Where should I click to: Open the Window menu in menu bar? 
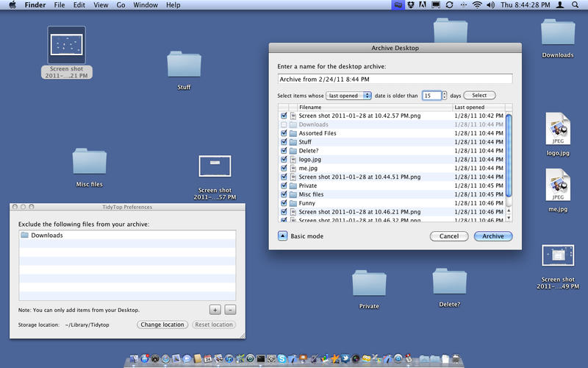click(146, 5)
